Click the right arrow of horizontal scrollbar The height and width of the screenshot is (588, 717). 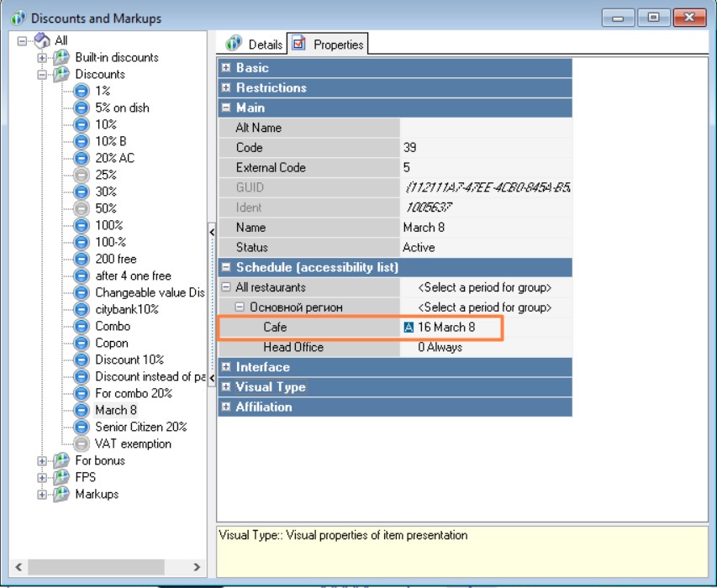click(197, 567)
